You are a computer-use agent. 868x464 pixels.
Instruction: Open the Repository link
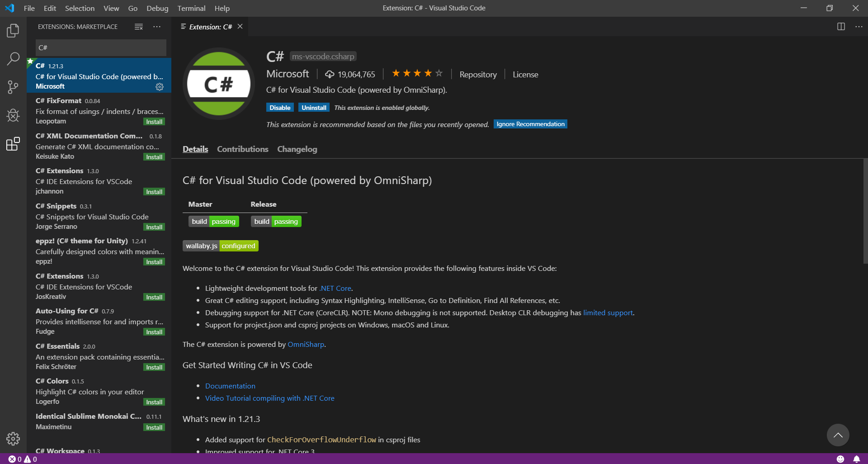(x=478, y=74)
